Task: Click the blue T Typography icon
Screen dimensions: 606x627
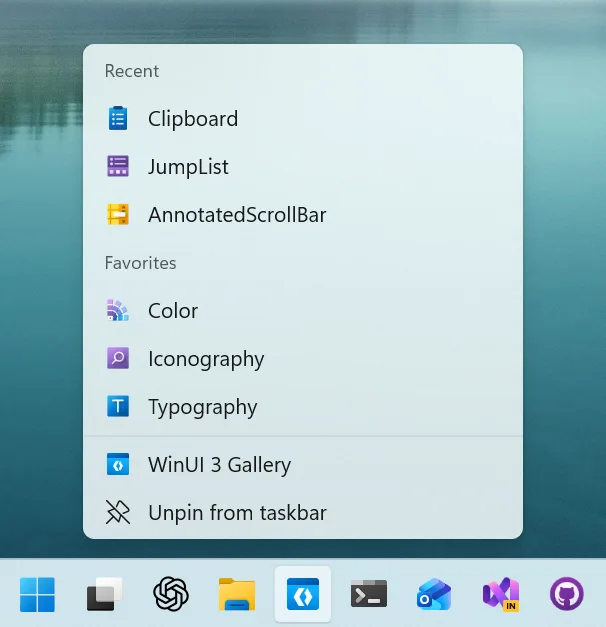Action: 118,407
